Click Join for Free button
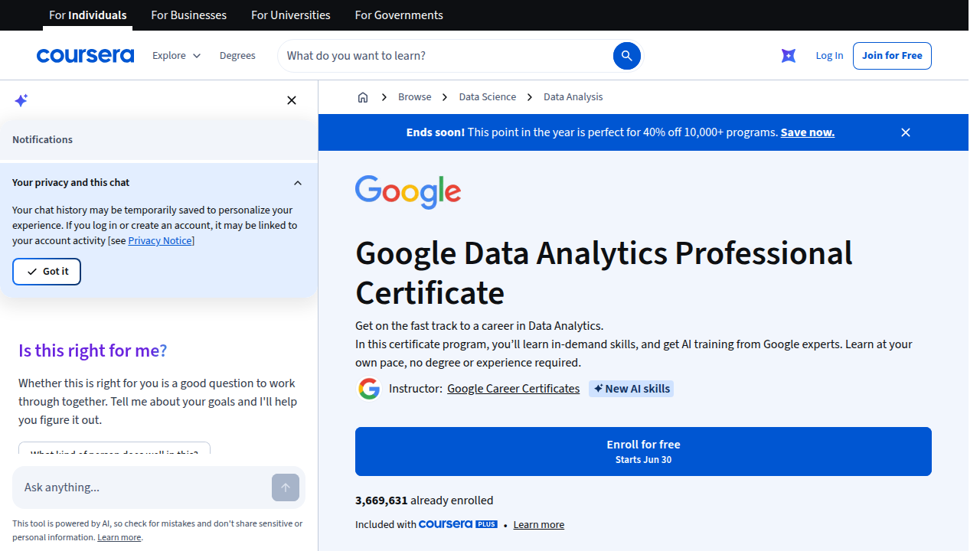 [892, 56]
